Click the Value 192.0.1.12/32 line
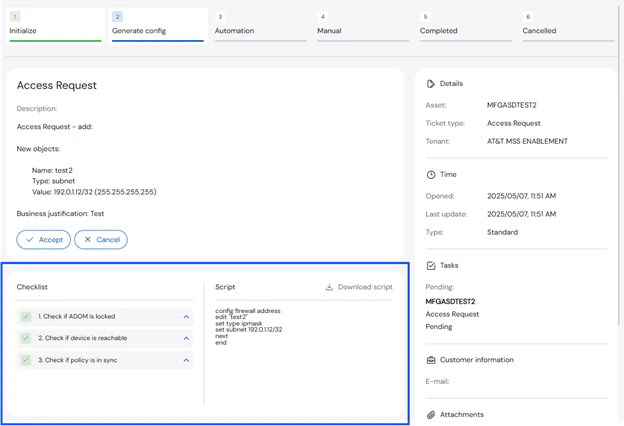 point(94,192)
